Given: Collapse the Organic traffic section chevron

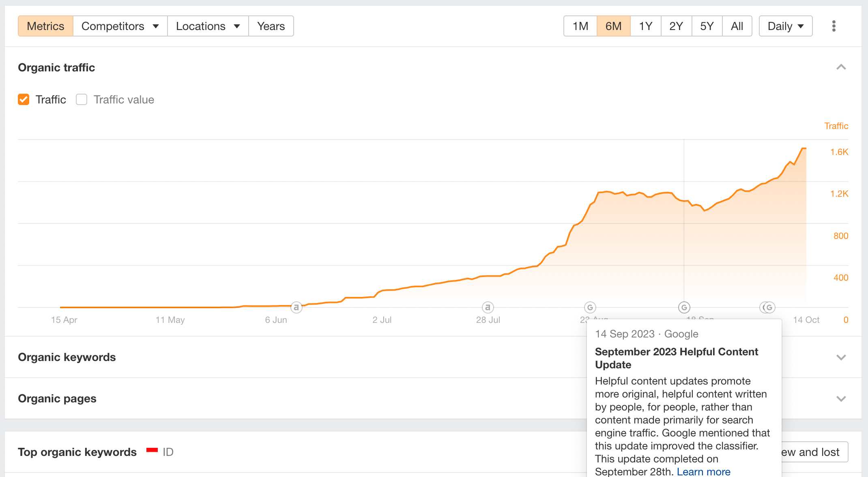Looking at the screenshot, I should pos(841,67).
